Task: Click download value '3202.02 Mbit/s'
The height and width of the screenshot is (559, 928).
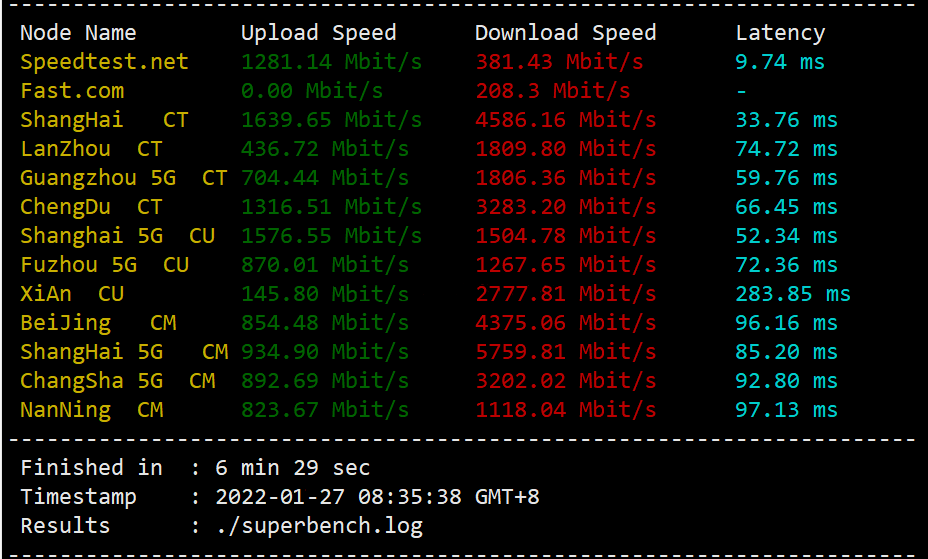Action: pos(566,380)
